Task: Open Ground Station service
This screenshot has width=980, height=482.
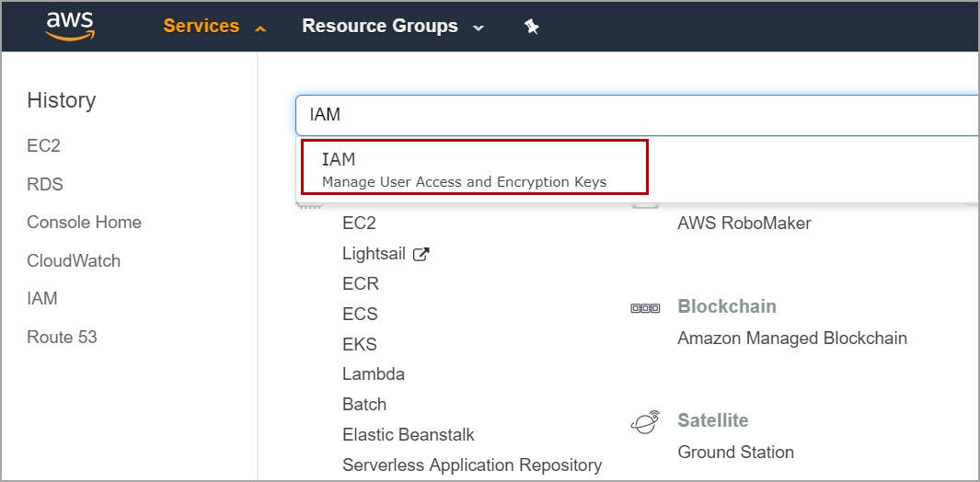Action: [735, 453]
